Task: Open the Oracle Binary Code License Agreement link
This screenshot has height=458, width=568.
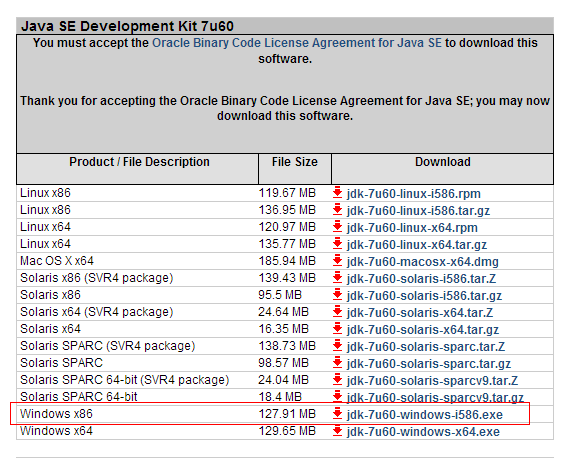Action: (297, 43)
